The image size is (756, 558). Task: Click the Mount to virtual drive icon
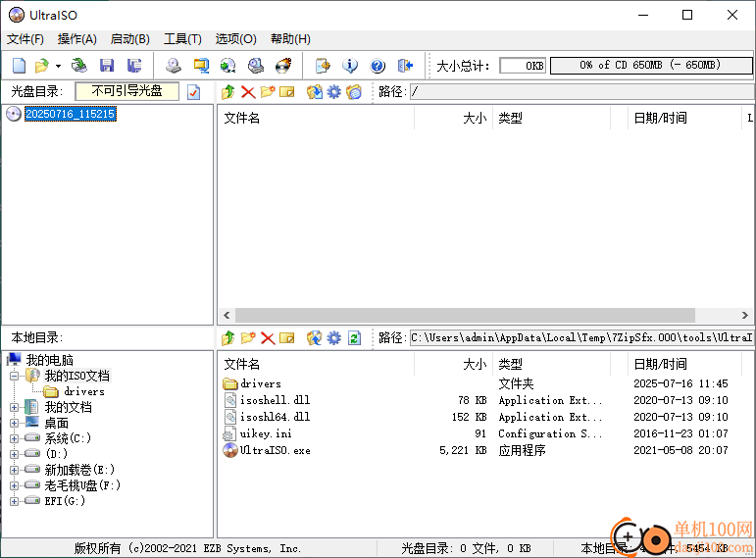click(256, 65)
